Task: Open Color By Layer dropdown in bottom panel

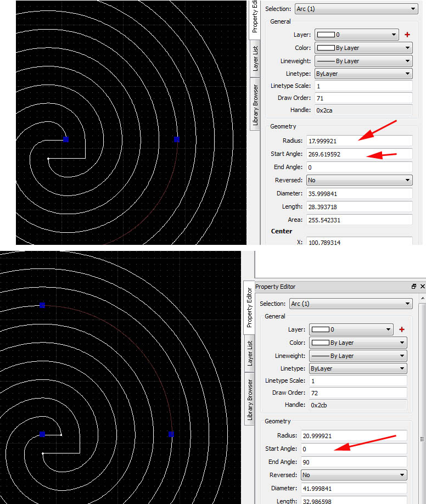Action: click(x=358, y=343)
